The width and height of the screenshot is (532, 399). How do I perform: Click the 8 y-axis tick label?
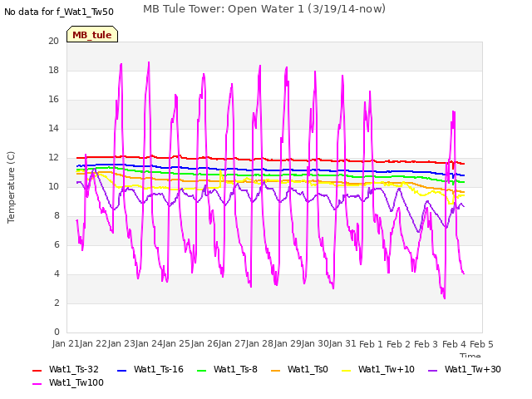click(57, 216)
